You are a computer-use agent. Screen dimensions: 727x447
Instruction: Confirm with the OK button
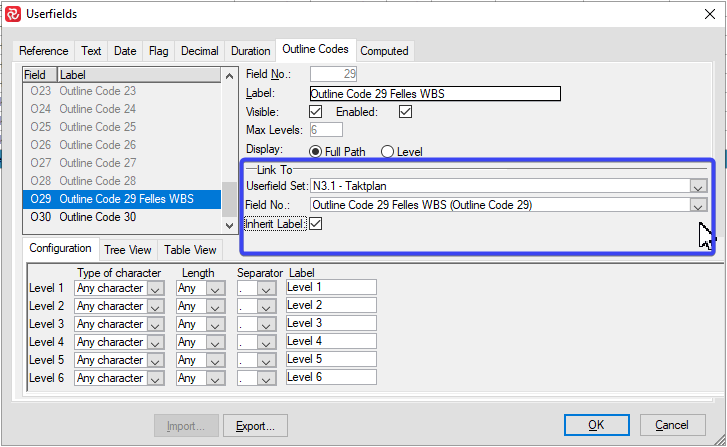tap(595, 425)
